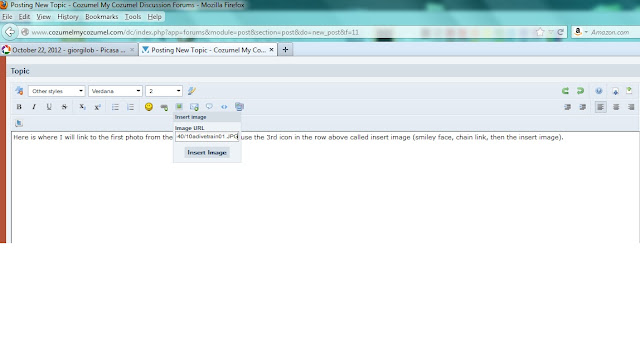Apply italic formatting
This screenshot has width=640, height=362.
pos(34,107)
